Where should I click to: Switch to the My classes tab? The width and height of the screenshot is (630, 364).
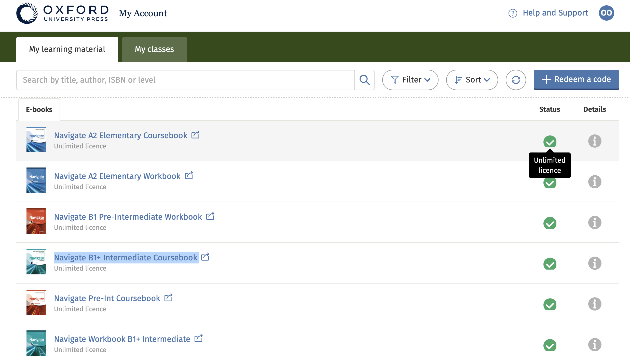155,49
